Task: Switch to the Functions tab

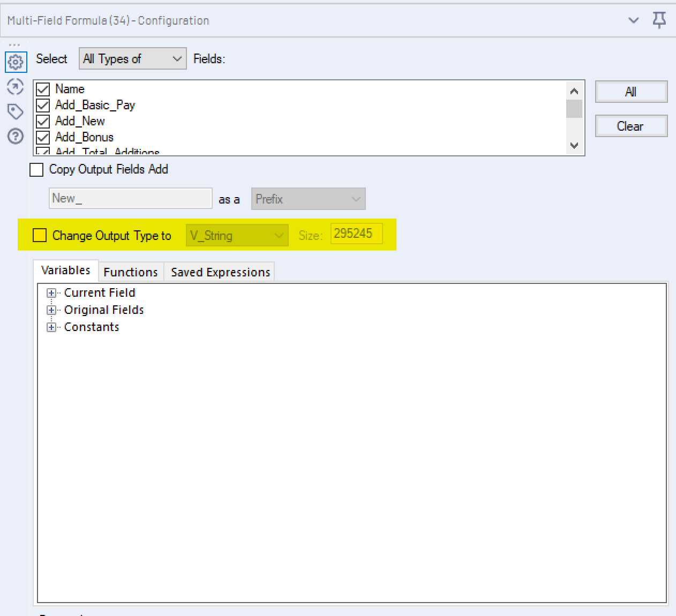Action: [130, 272]
